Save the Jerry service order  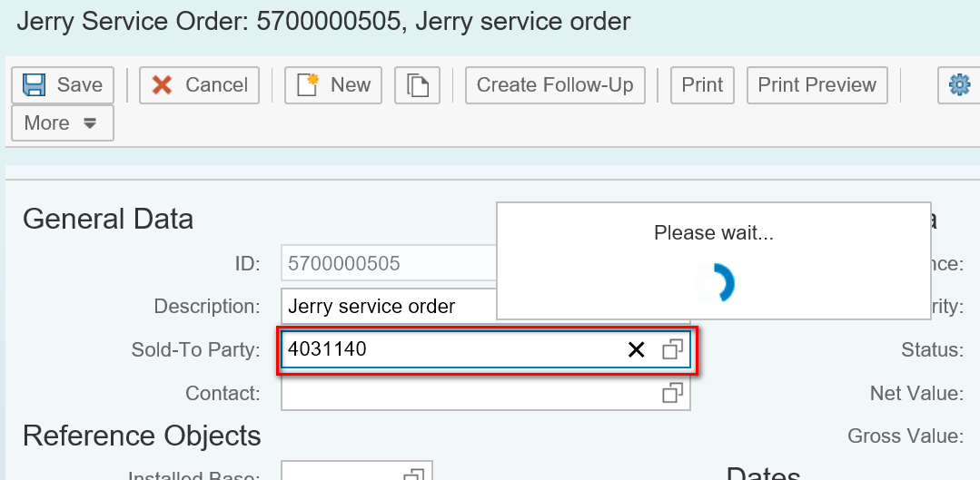point(63,85)
